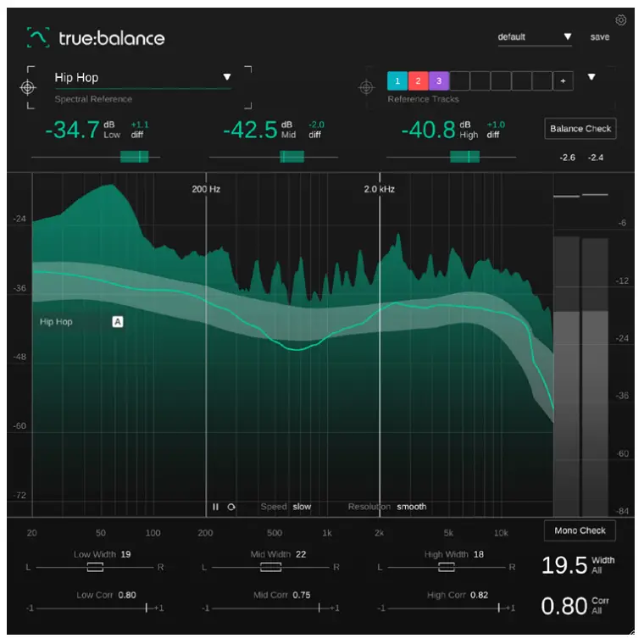This screenshot has width=644, height=644.
Task: Click the Low Width L-R slider handle
Action: coord(95,567)
